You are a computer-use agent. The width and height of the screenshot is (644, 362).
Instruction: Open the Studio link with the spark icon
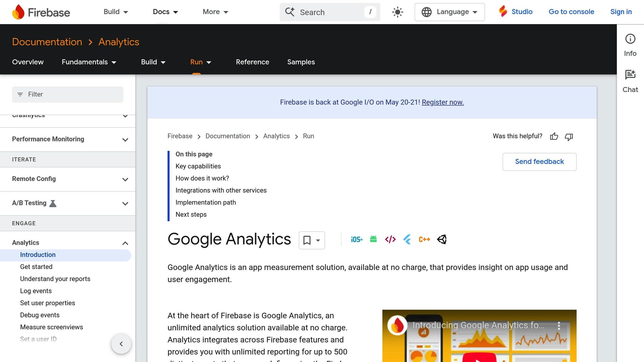(515, 12)
